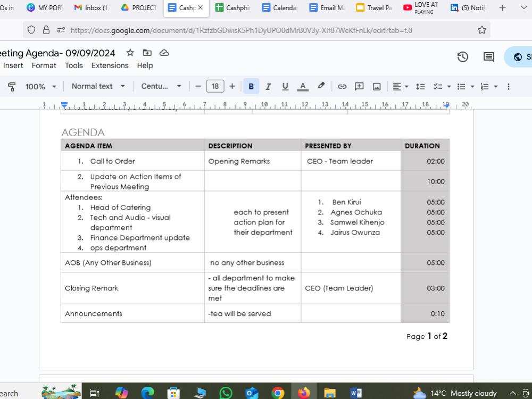Bookmark page with star icon
The height and width of the screenshot is (399, 532).
pyautogui.click(x=482, y=30)
